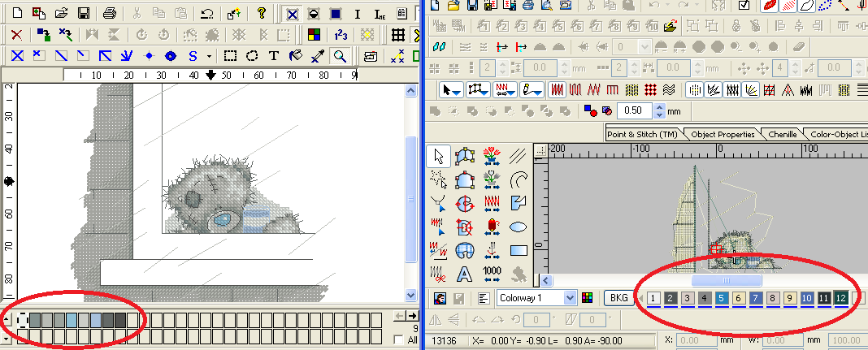Click the ruler origin corner button
868x350 pixels.
coord(541,149)
